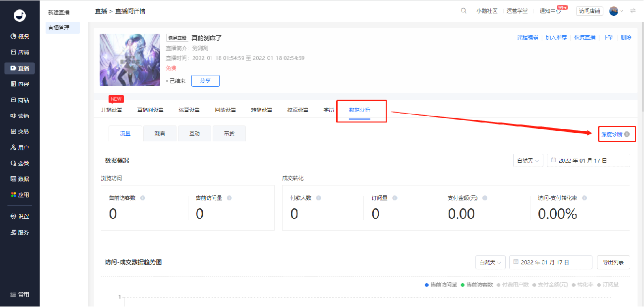Select the 带货 sub-tab

pyautogui.click(x=229, y=133)
